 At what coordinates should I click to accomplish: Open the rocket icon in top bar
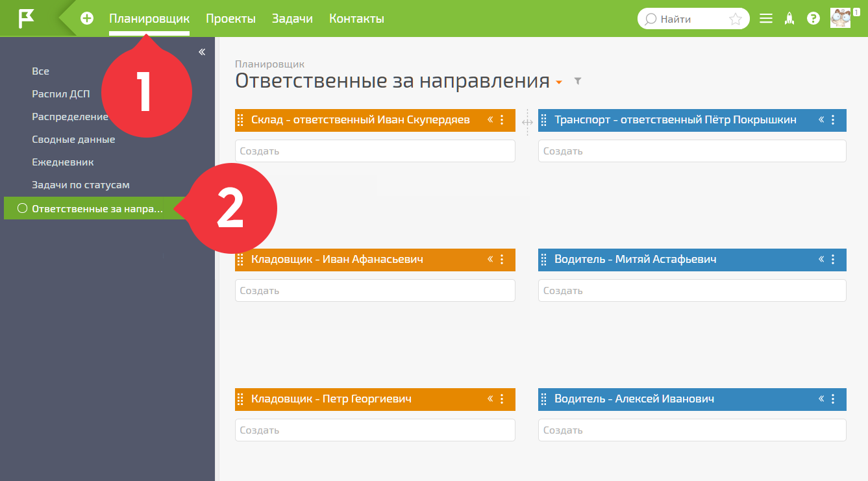[789, 19]
